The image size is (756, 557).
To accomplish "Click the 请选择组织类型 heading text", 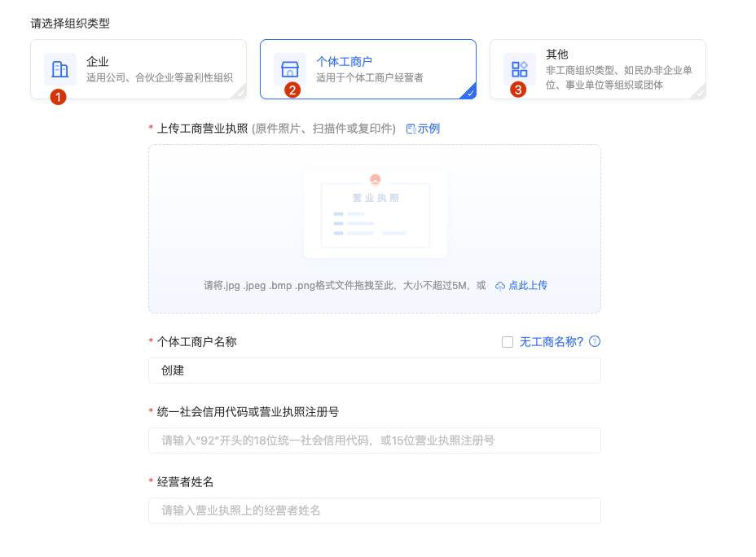I will coord(70,23).
